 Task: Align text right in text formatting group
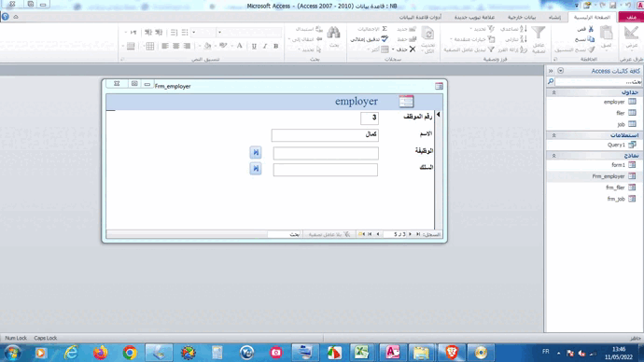pos(187,47)
